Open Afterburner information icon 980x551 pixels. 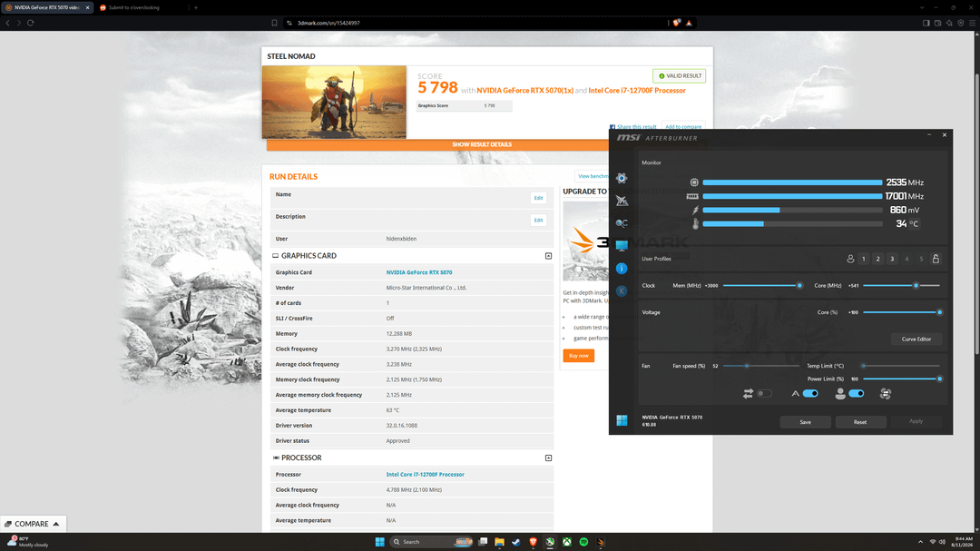(622, 269)
